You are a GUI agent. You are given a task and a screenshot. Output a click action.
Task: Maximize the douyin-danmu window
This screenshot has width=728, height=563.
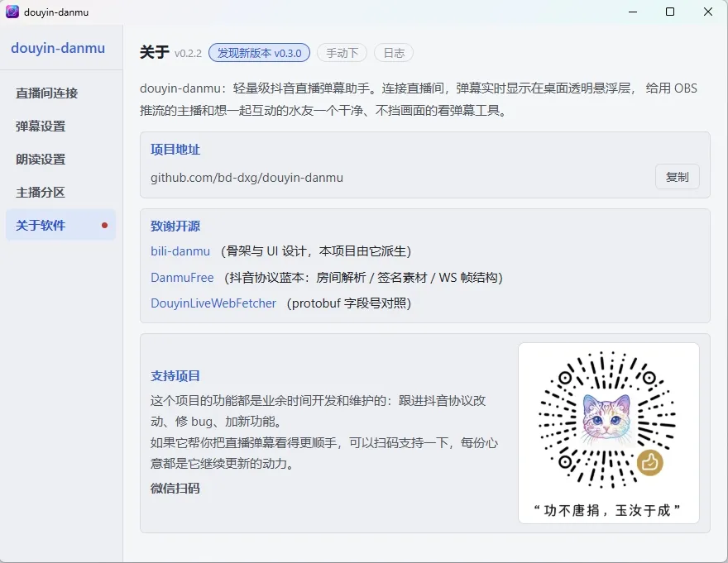click(670, 12)
